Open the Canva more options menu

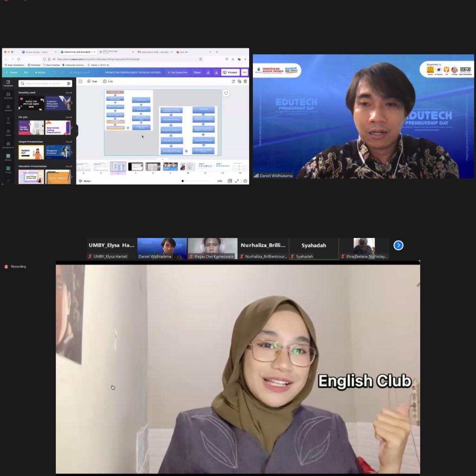(245, 72)
